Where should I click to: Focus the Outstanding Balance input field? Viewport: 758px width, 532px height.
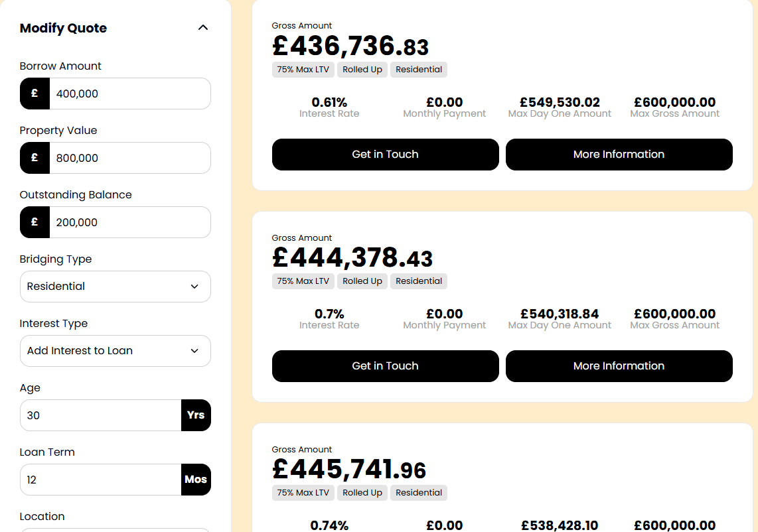pyautogui.click(x=129, y=222)
